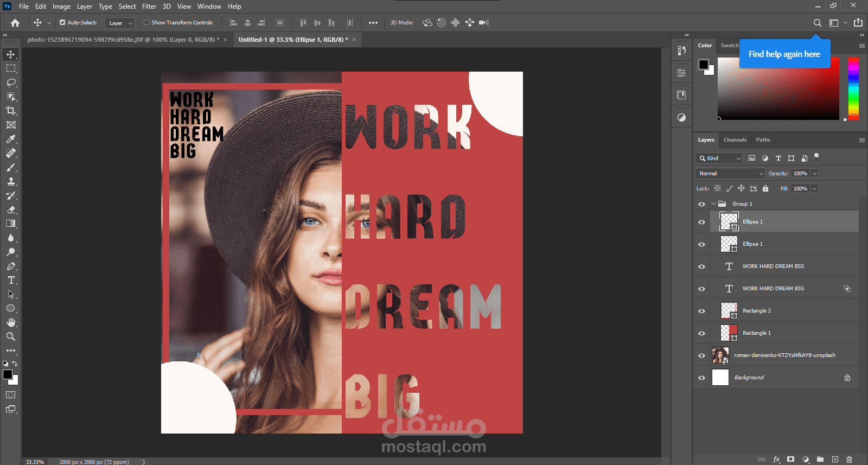Open the Opacity value dropdown arrow
The width and height of the screenshot is (868, 465).
pyautogui.click(x=814, y=174)
